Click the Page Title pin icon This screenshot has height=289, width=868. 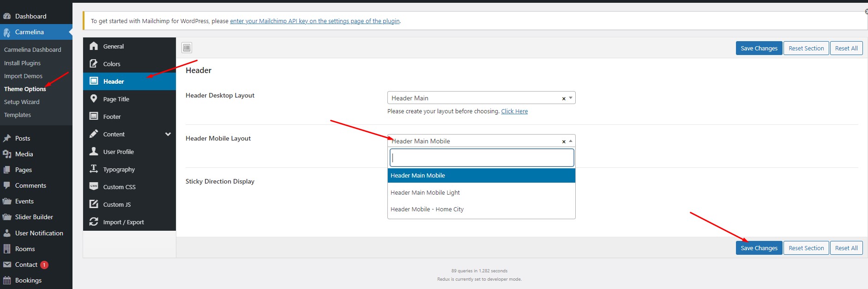click(94, 98)
